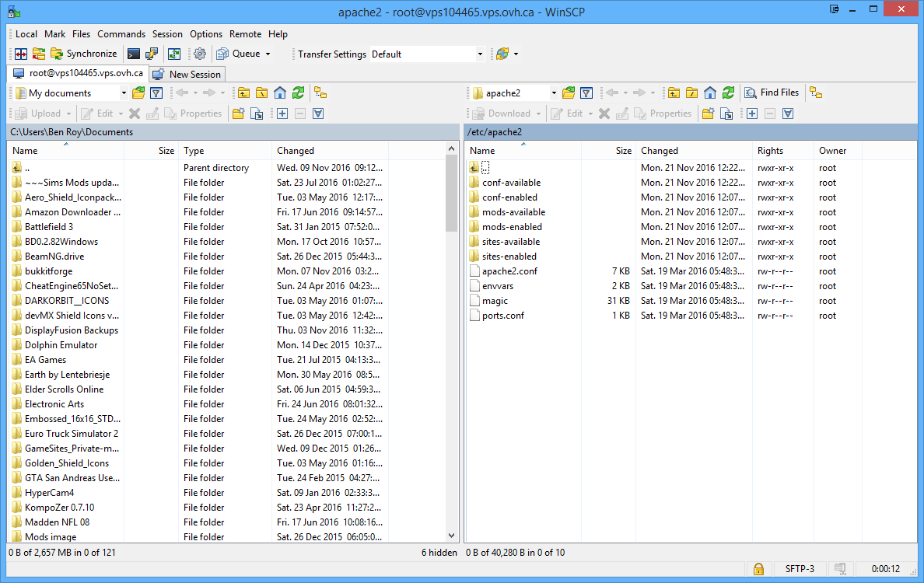924x583 pixels.
Task: Expand the Transfer Settings Default dropdown
Action: (x=480, y=54)
